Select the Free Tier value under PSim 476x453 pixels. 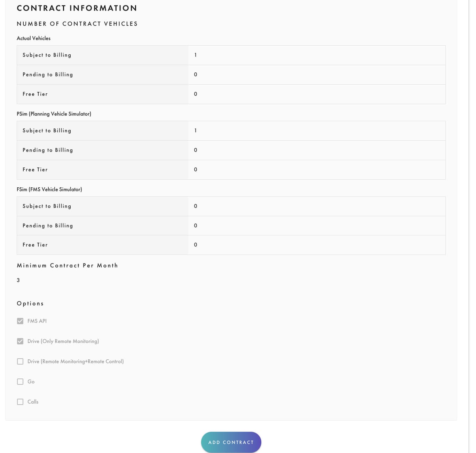(196, 170)
